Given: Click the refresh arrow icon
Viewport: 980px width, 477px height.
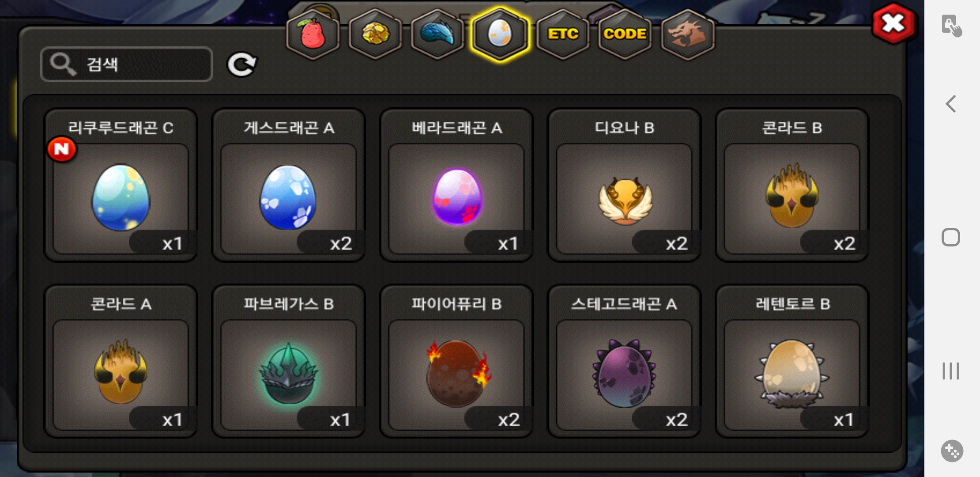Looking at the screenshot, I should tap(241, 64).
